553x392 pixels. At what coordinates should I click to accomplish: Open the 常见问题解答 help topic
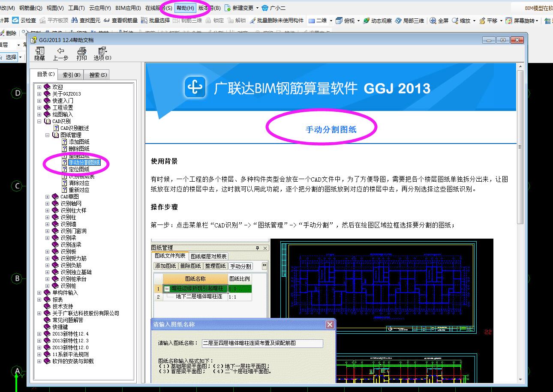click(68, 320)
